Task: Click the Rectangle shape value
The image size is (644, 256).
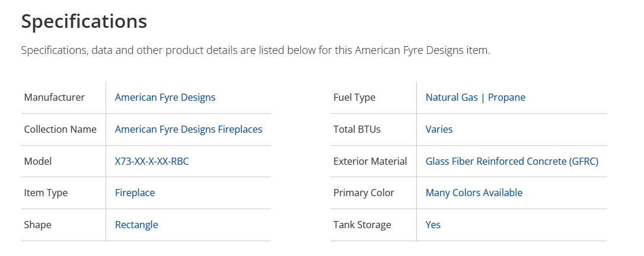Action: coord(136,225)
